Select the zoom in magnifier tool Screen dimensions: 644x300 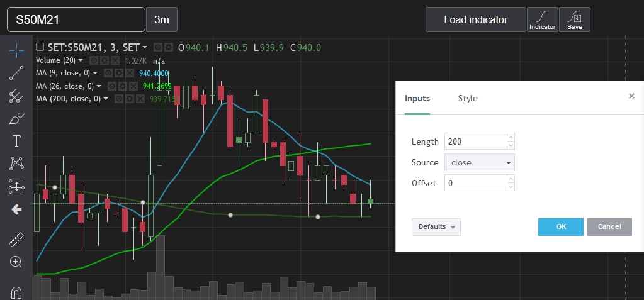16,262
